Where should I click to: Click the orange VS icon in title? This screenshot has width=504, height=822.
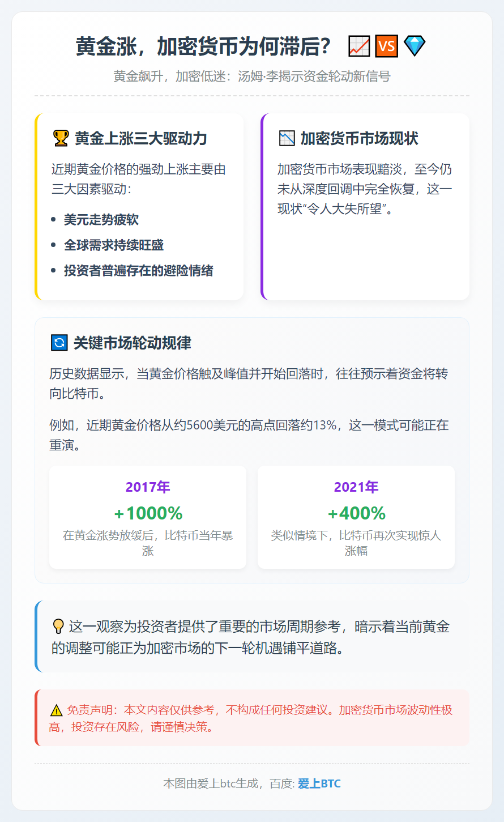click(387, 46)
